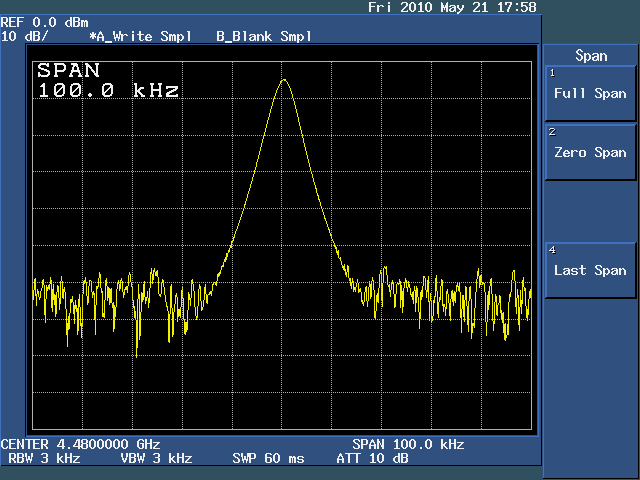This screenshot has width=640, height=480.
Task: Click the Span menu title header
Action: pyautogui.click(x=591, y=56)
